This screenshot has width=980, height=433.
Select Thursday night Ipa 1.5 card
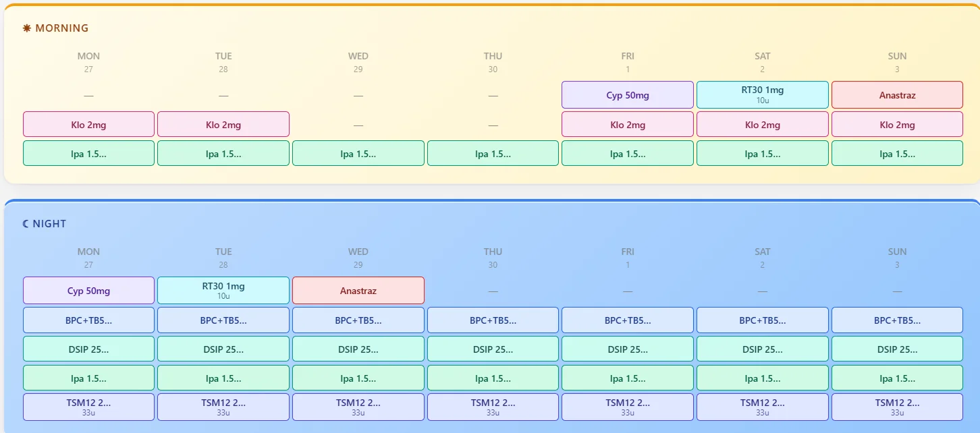[493, 378]
